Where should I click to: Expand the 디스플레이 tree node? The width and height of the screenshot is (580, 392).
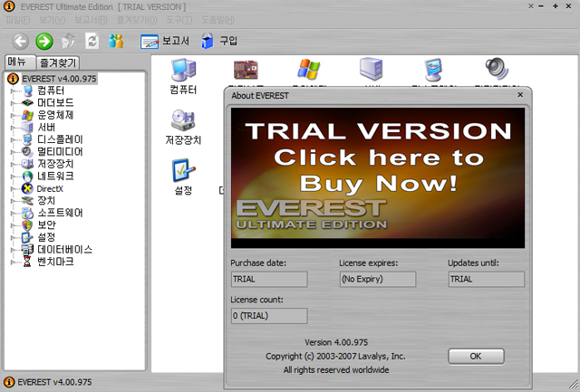pos(14,139)
